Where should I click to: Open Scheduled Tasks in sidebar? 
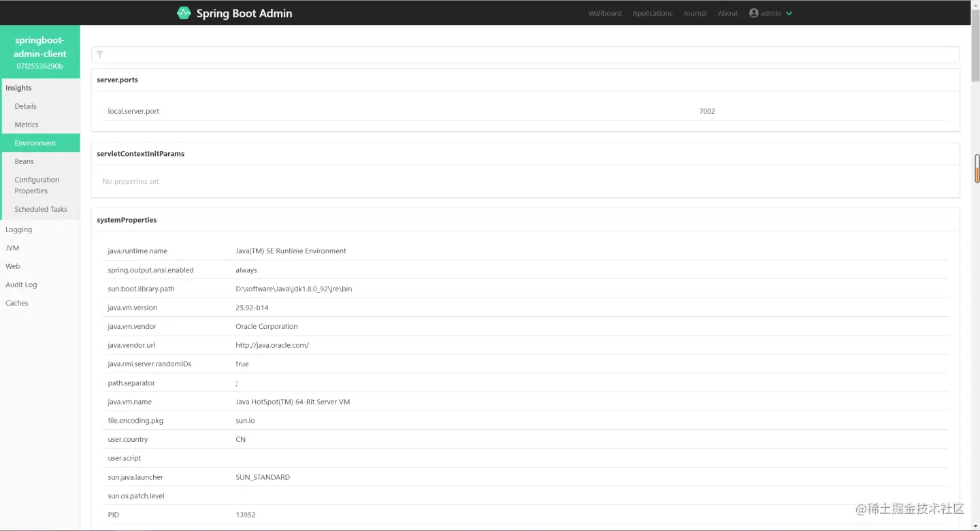click(x=41, y=209)
